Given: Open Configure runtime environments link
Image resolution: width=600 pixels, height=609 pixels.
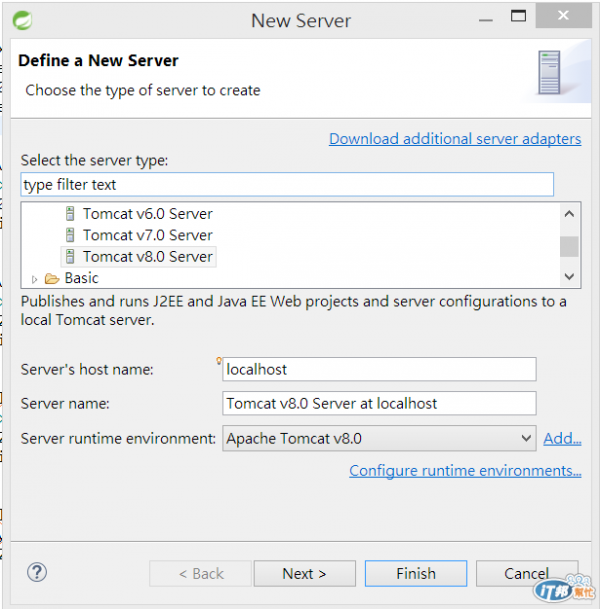Looking at the screenshot, I should (465, 471).
